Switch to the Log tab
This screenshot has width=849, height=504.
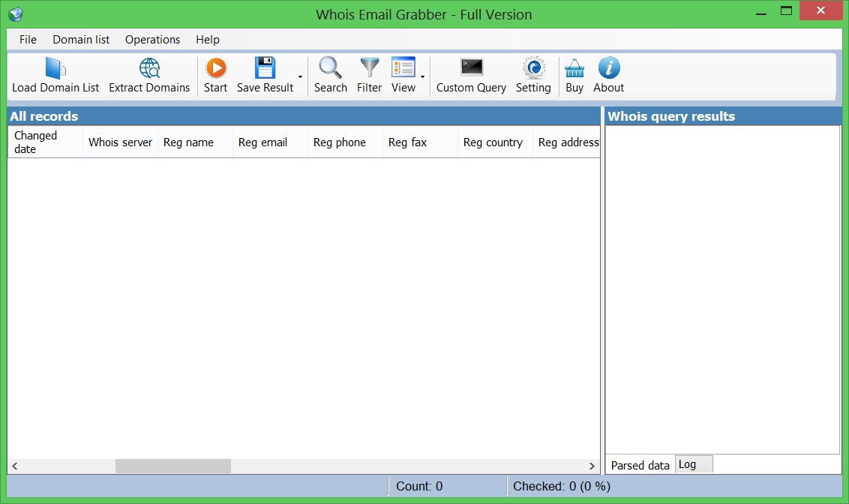[694, 464]
